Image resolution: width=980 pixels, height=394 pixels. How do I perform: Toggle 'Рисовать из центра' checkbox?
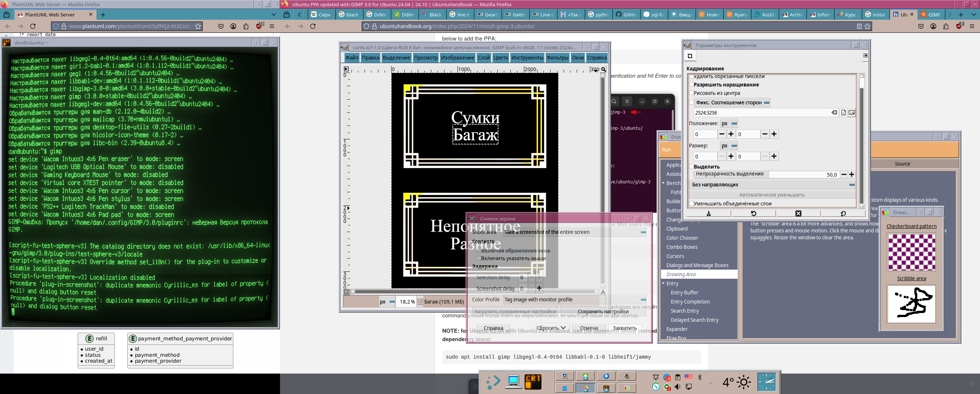[691, 93]
